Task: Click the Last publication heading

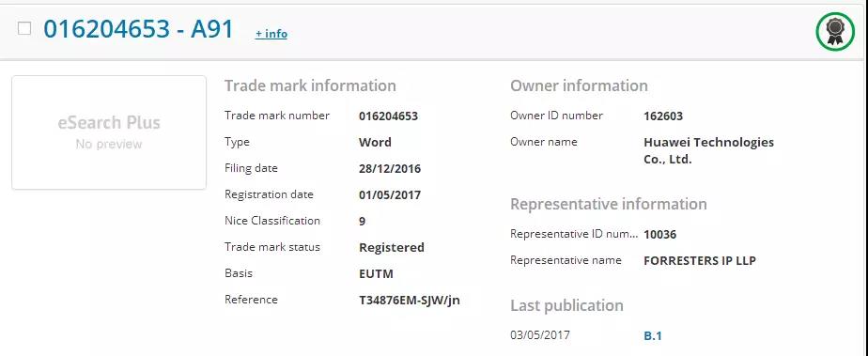Action: click(566, 305)
